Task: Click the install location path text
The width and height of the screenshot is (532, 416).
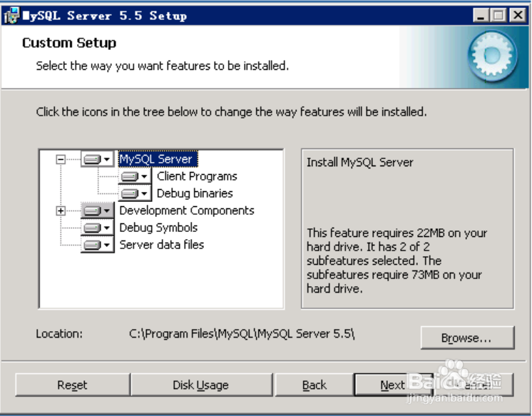Action: point(242,334)
